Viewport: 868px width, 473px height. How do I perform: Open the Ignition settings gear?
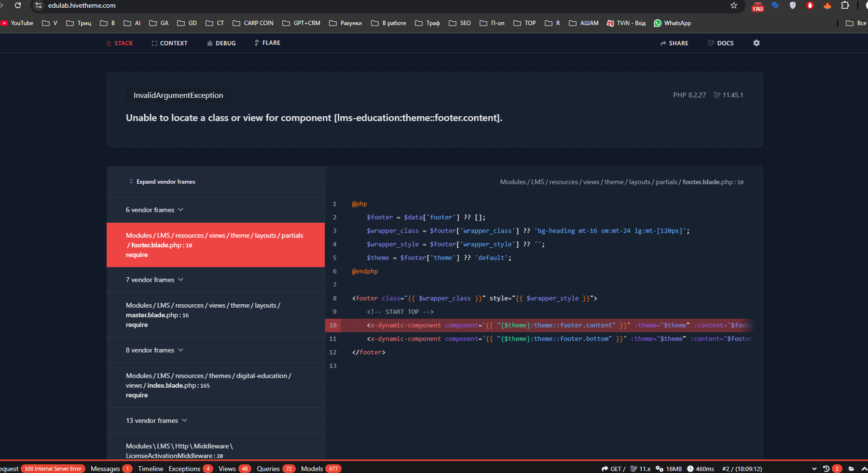[757, 43]
